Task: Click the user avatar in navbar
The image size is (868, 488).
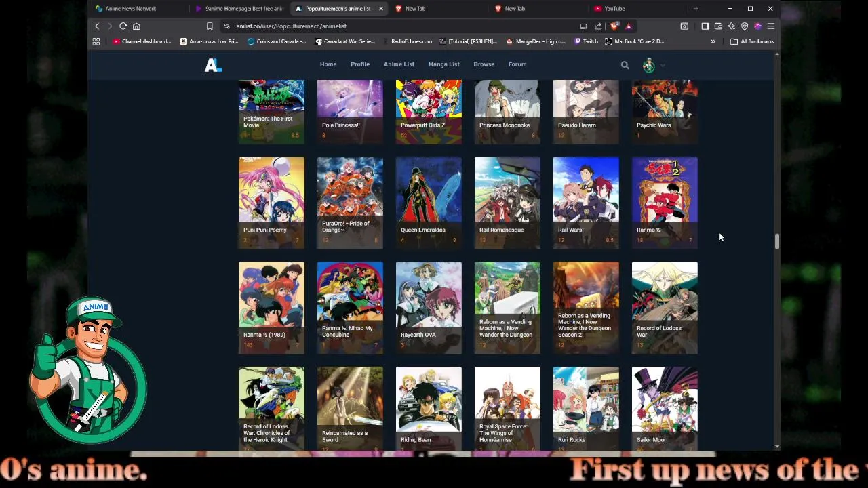Action: pyautogui.click(x=649, y=65)
